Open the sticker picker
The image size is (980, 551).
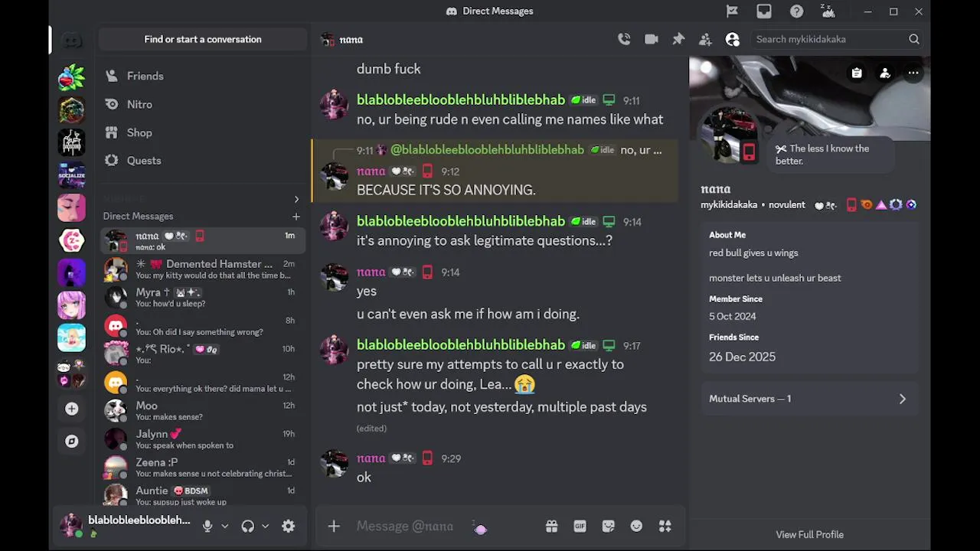click(609, 526)
